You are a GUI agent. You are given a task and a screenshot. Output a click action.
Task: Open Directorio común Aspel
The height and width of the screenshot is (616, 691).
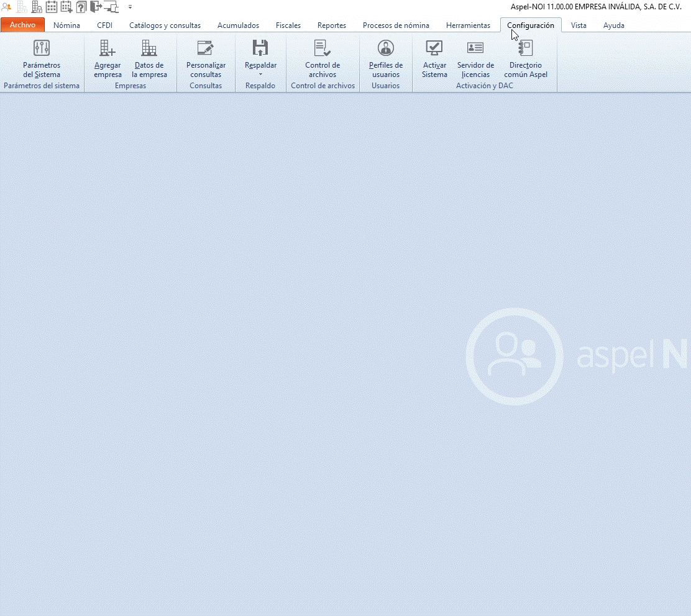tap(526, 59)
